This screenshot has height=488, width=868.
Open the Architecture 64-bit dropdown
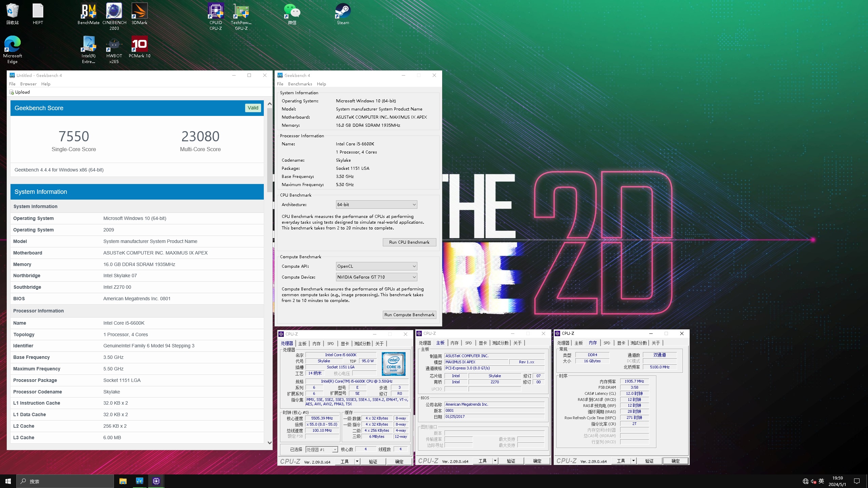(376, 204)
